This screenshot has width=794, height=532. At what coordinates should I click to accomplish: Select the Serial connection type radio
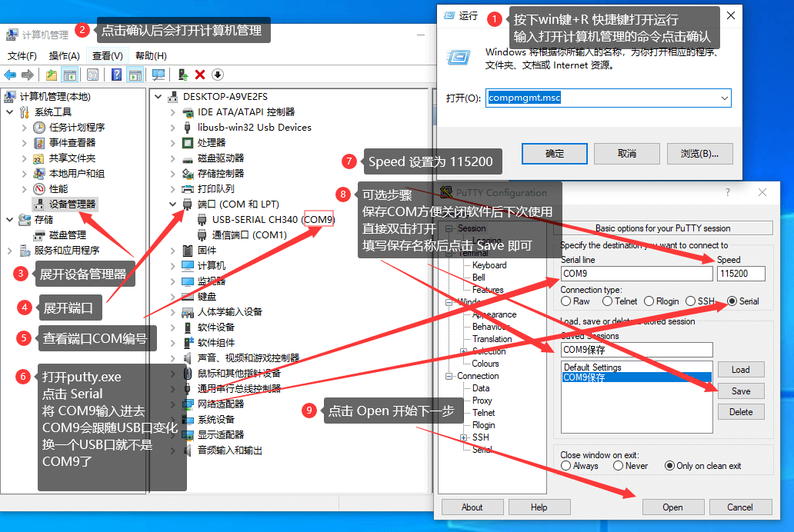pyautogui.click(x=732, y=301)
